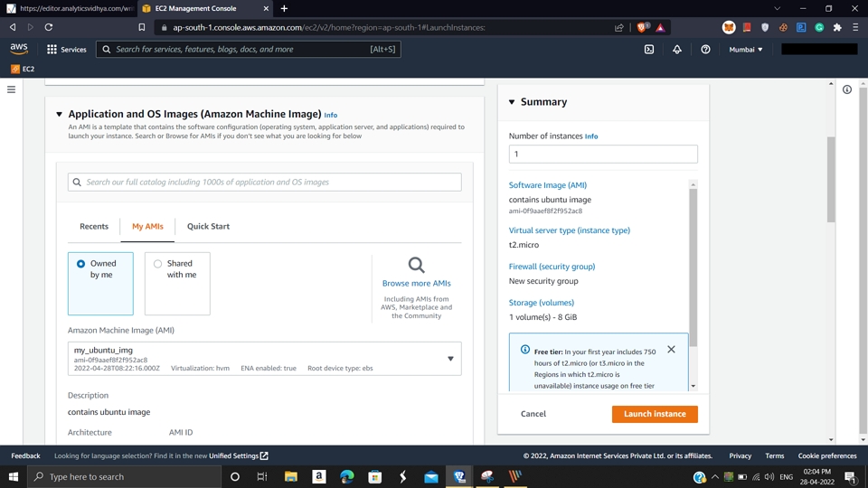Open File Explorer from taskbar
The image size is (868, 488).
(290, 476)
